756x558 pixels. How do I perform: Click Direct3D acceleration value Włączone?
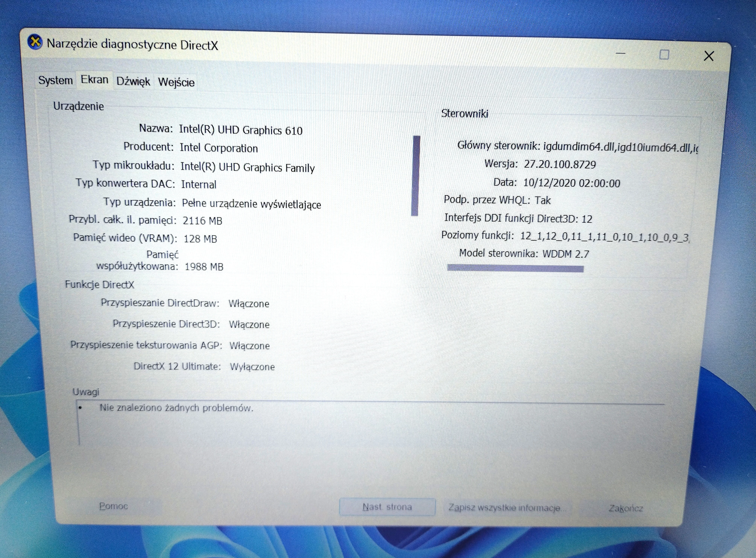(249, 325)
